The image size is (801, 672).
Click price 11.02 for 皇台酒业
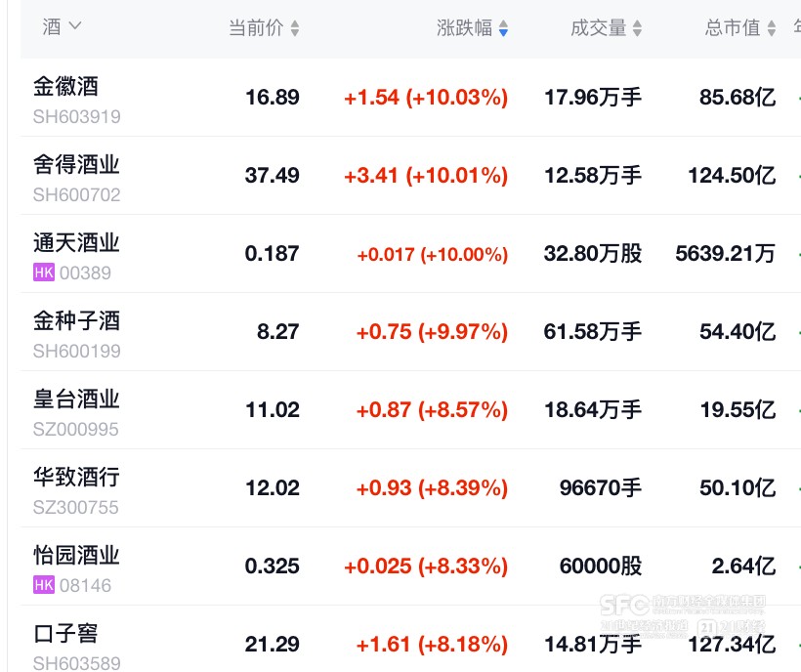point(273,409)
